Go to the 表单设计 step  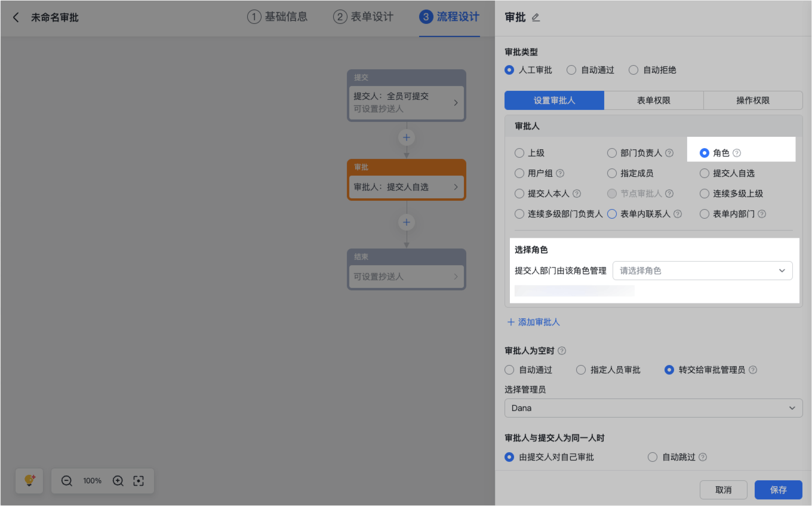click(x=363, y=17)
